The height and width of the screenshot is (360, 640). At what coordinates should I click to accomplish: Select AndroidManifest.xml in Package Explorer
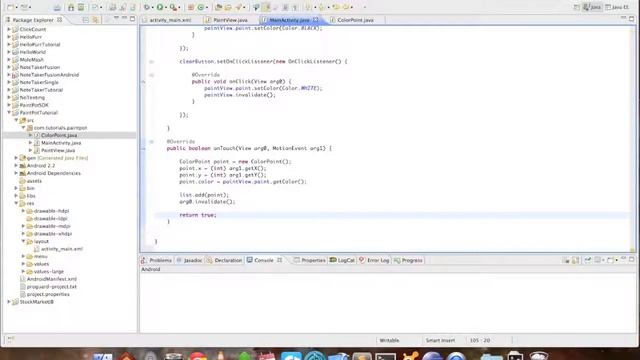click(52, 279)
